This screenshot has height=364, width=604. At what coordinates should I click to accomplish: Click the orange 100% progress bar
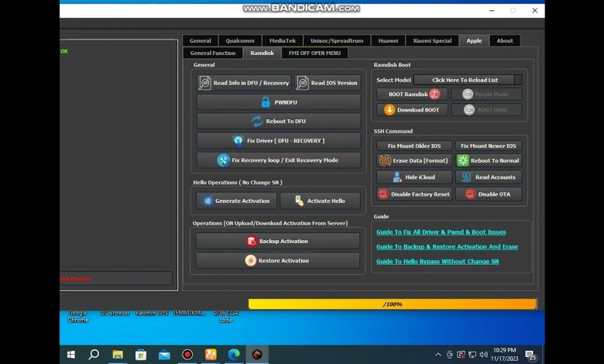pyautogui.click(x=392, y=304)
